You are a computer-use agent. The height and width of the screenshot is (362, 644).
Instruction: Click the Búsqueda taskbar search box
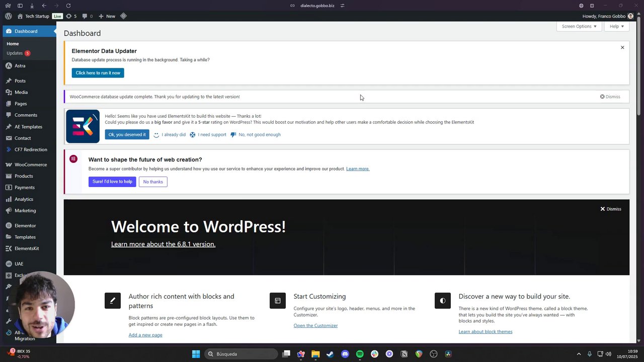coord(241,354)
